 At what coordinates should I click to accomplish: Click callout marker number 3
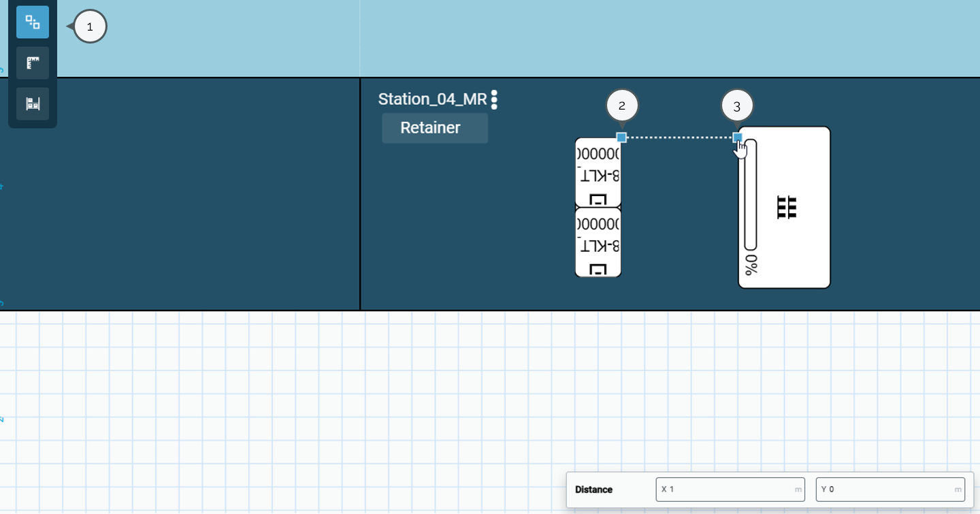(x=737, y=106)
